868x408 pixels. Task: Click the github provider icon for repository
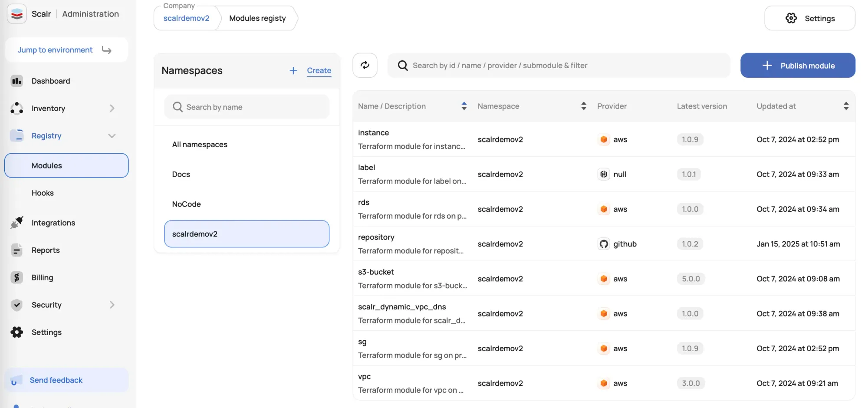[604, 244]
